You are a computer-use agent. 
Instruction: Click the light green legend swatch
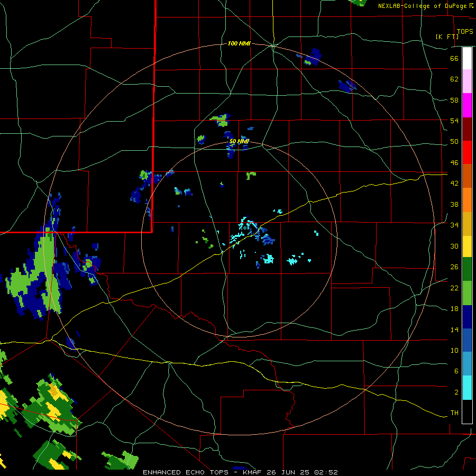467,293
